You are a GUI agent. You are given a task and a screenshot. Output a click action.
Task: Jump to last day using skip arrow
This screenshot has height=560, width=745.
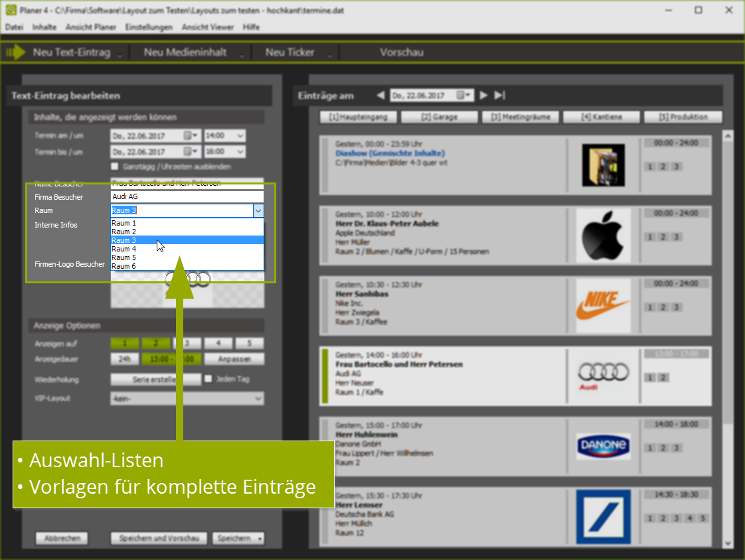[498, 95]
